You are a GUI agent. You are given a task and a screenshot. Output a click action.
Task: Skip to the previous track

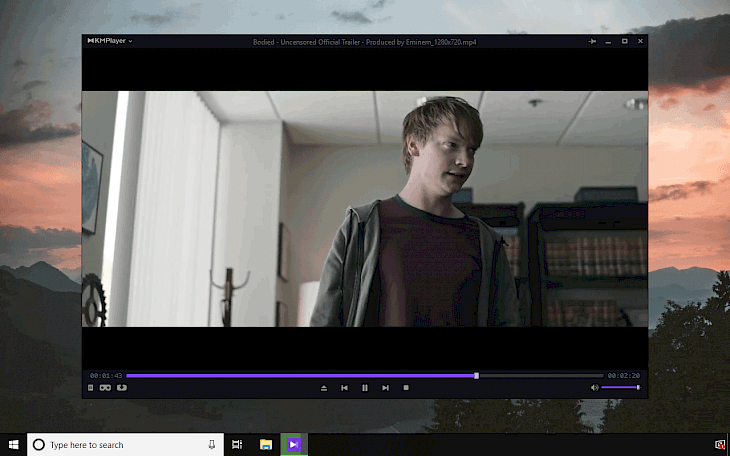point(345,388)
